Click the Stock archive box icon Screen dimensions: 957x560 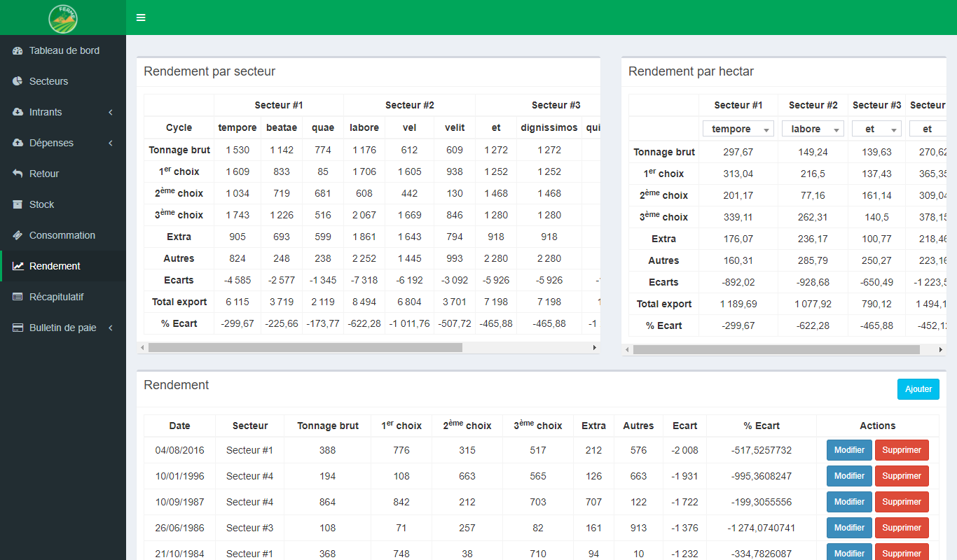pos(18,204)
